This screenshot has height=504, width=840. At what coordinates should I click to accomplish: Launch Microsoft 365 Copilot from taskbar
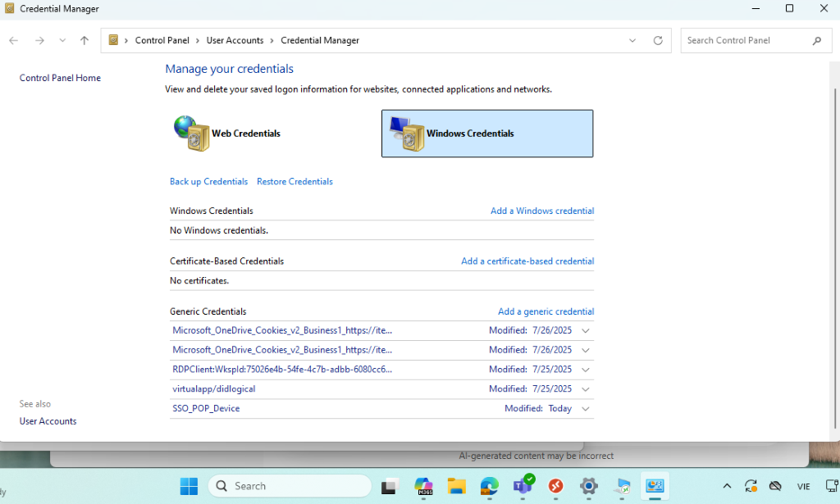point(423,486)
